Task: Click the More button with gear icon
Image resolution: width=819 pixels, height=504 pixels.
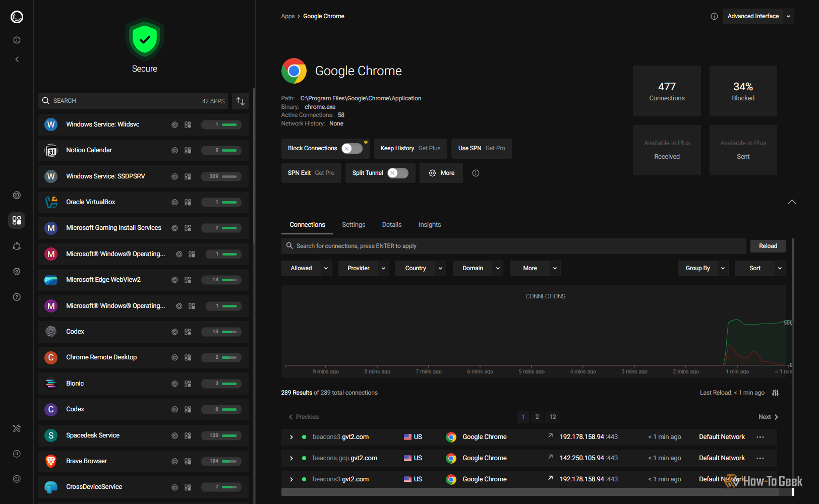Action: pos(441,173)
